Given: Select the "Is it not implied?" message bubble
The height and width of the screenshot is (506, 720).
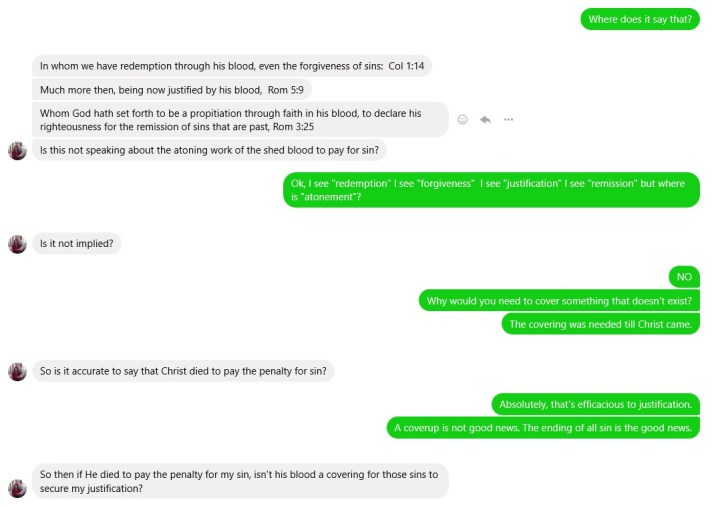Looking at the screenshot, I should point(77,244).
